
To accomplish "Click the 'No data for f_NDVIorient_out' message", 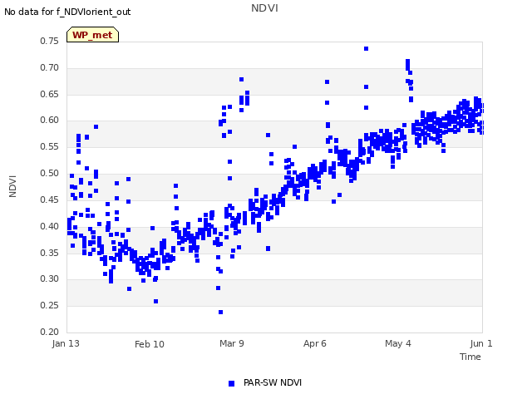I will (67, 12).
